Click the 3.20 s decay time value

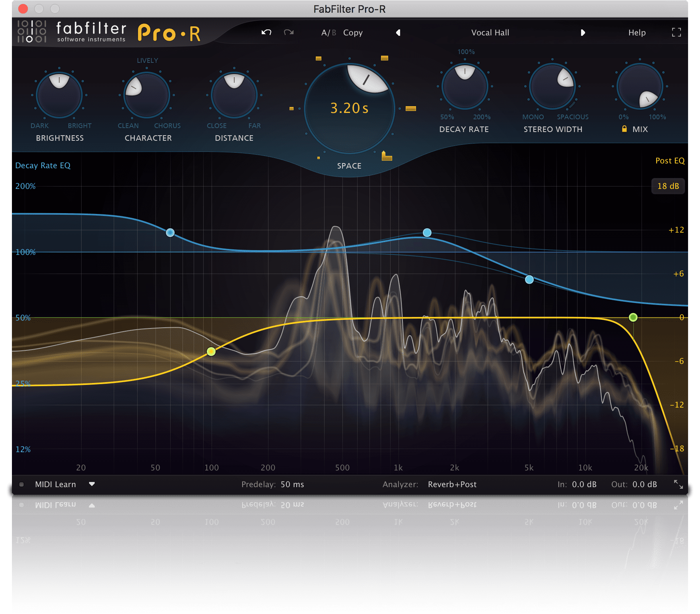point(350,108)
